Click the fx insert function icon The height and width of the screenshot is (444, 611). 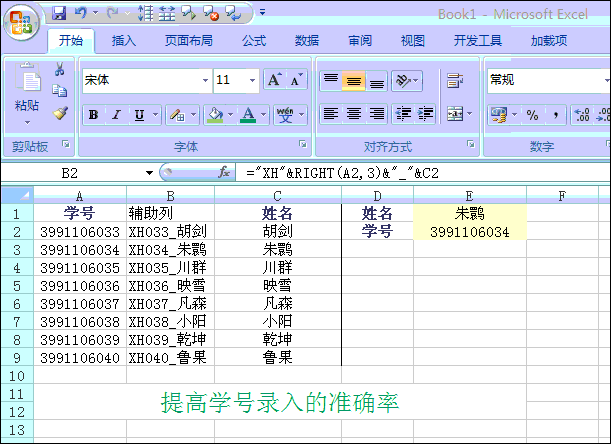click(x=224, y=172)
